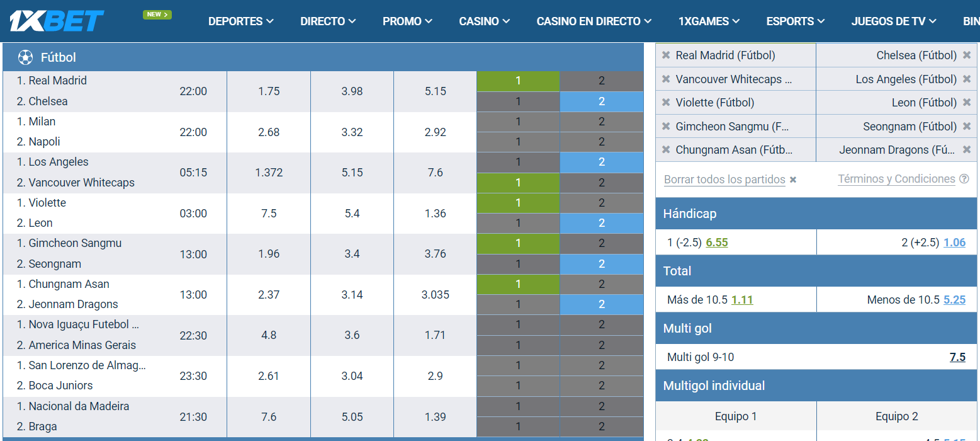Expand the DEPORTES dropdown menu
Image resolution: width=980 pixels, height=441 pixels.
(241, 21)
